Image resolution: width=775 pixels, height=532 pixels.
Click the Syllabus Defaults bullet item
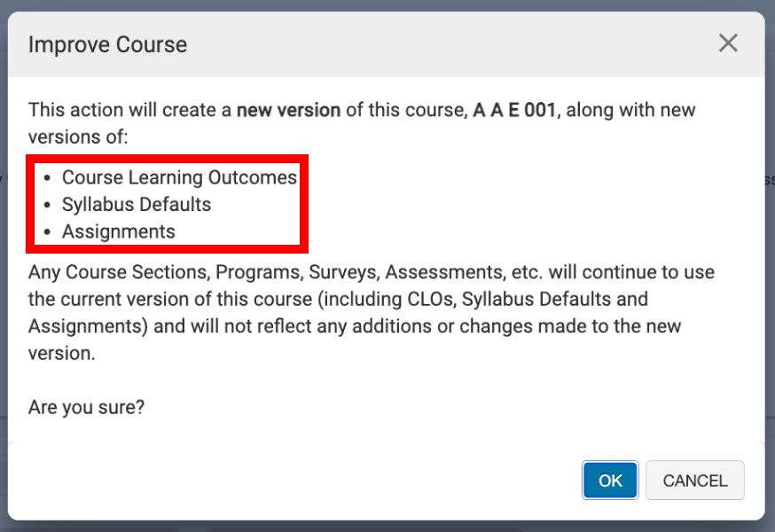click(137, 205)
